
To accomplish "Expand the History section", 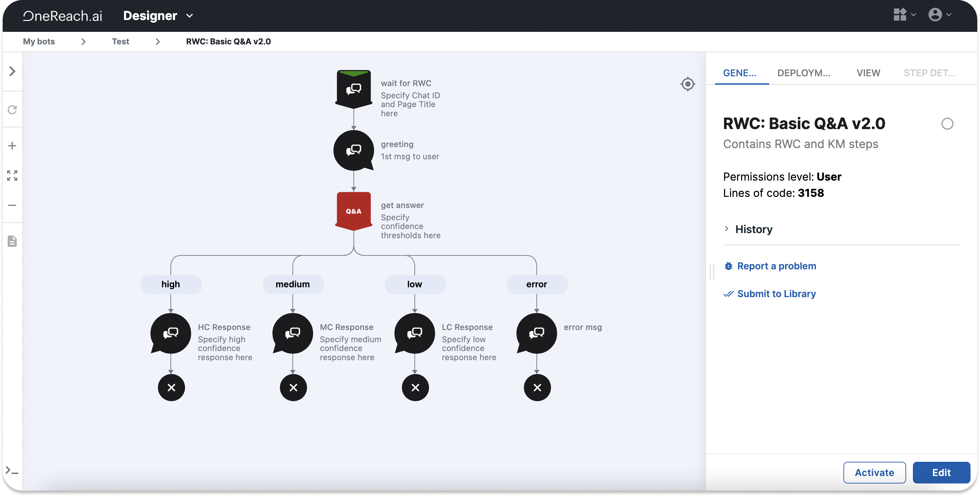I will click(x=753, y=229).
